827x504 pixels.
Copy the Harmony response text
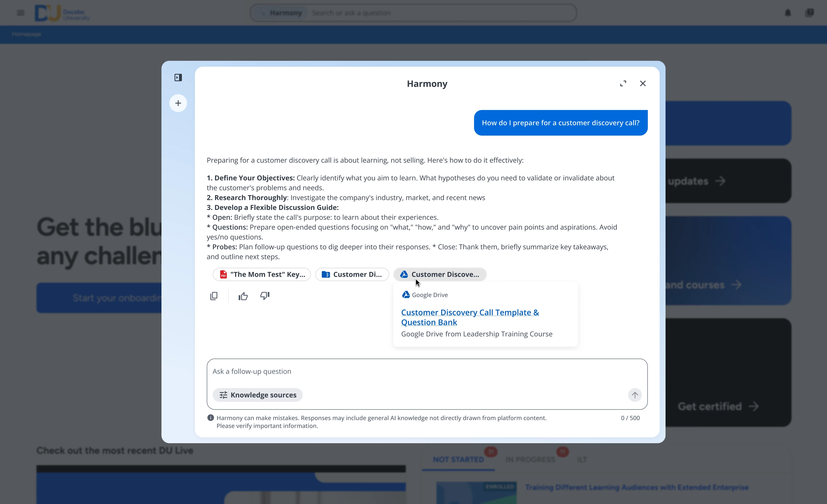tap(214, 296)
